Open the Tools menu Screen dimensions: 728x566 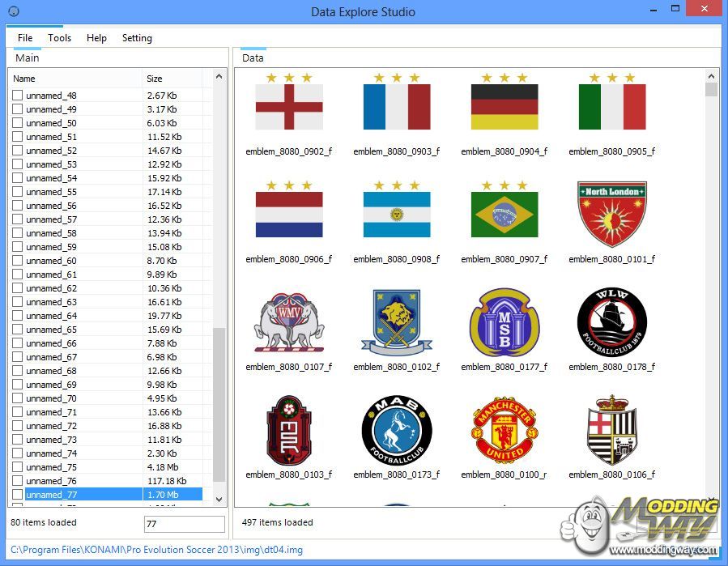click(59, 38)
